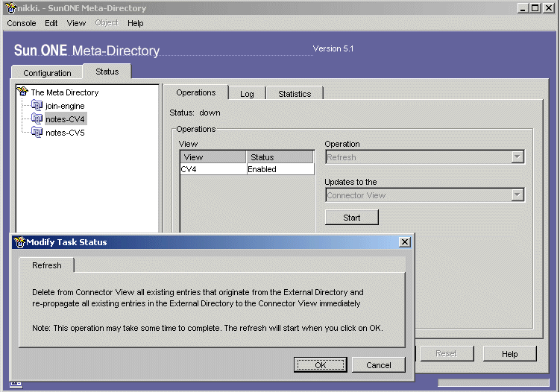Select the CV4 view cell
560x392 pixels.
[213, 169]
